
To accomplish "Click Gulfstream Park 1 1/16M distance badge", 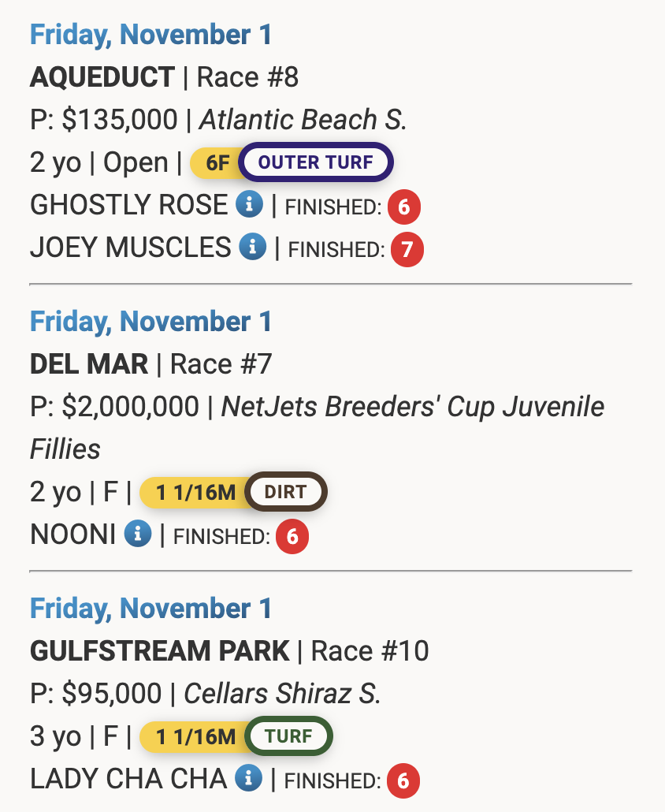I will (x=195, y=737).
